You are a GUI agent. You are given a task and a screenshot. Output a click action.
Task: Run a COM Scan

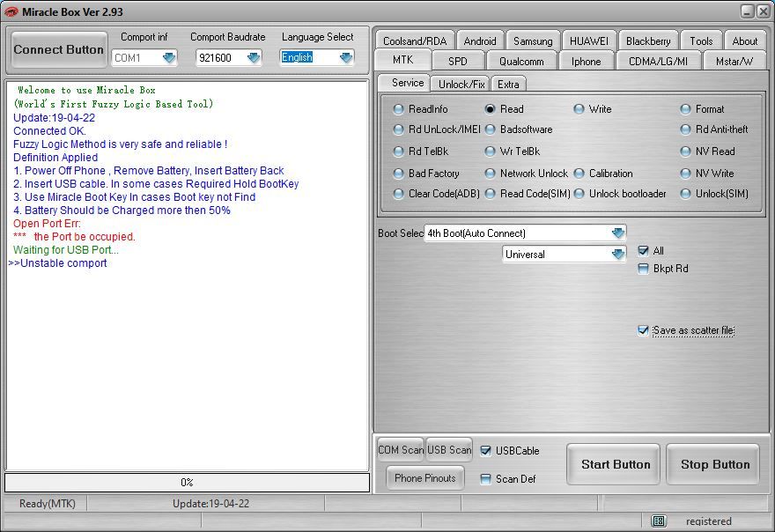(x=401, y=450)
